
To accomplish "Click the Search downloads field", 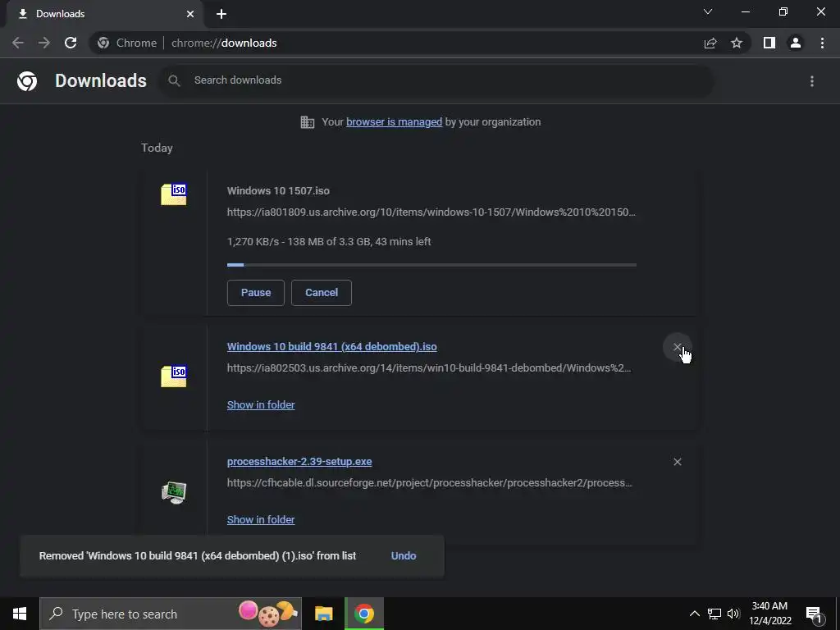I will [436, 80].
